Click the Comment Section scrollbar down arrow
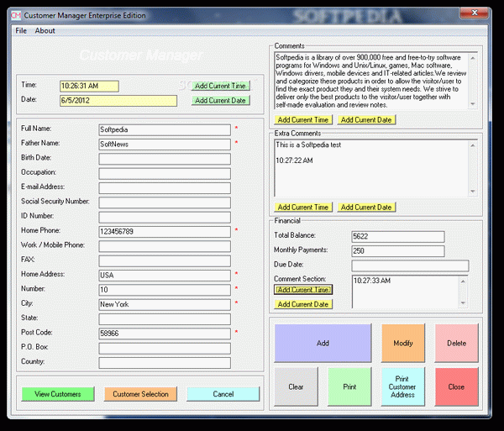 pyautogui.click(x=463, y=302)
